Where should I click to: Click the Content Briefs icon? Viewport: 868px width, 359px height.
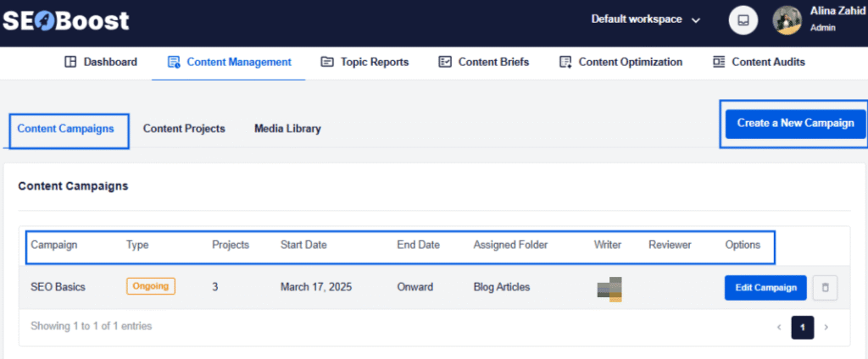point(445,62)
